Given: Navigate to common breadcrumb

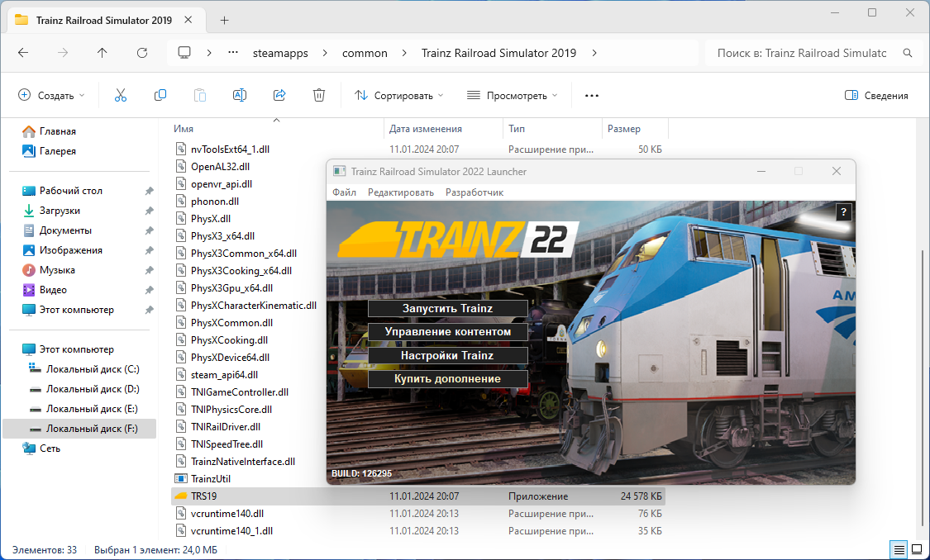Looking at the screenshot, I should [x=365, y=53].
